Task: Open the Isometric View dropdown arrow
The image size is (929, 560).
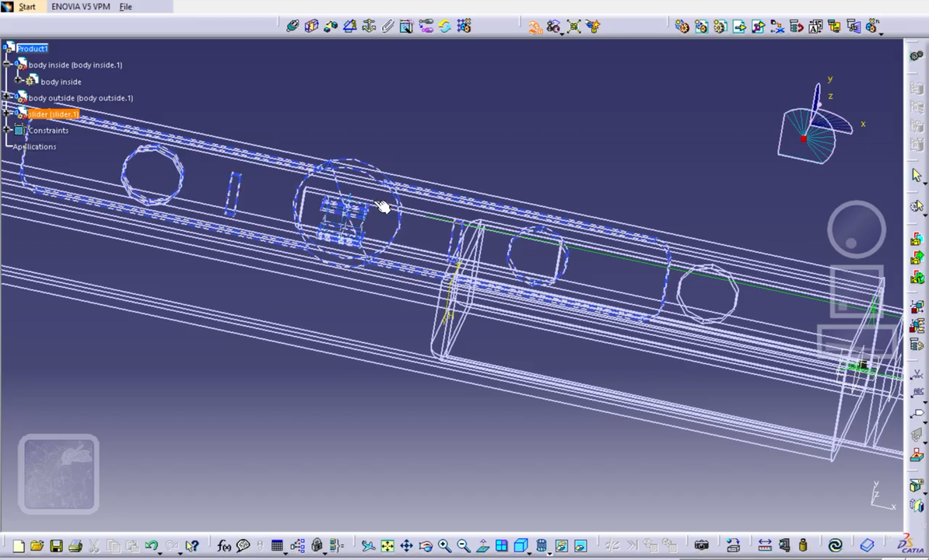Action: 530,552
